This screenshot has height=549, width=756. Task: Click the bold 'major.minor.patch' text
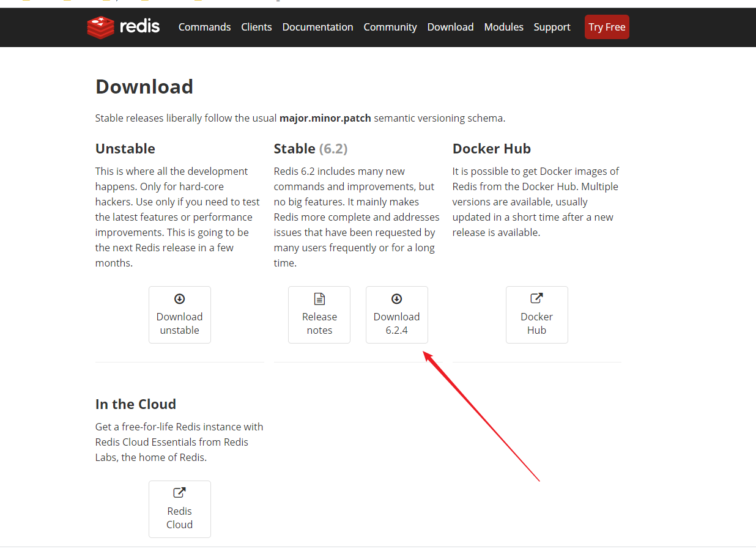point(325,119)
